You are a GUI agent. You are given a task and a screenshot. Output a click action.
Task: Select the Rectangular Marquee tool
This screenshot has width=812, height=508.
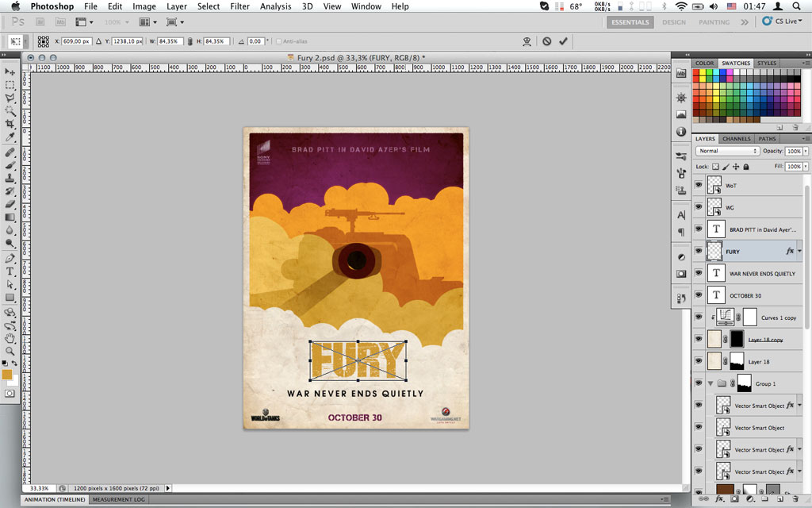click(x=10, y=84)
